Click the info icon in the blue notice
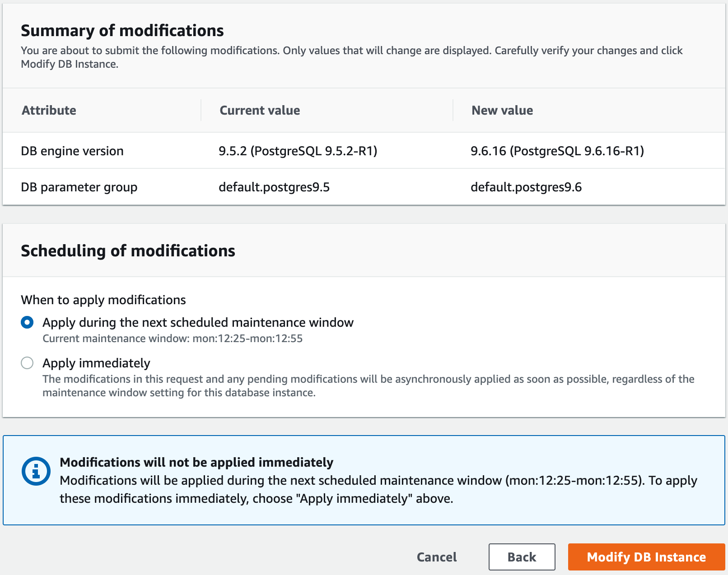The height and width of the screenshot is (575, 728). coord(36,471)
